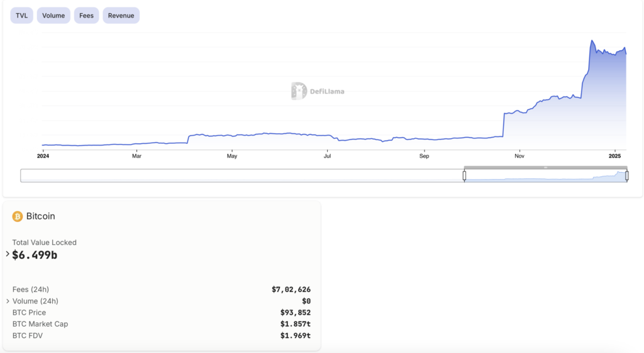Toggle the Volume chart metric
This screenshot has height=353, width=644.
coord(53,16)
